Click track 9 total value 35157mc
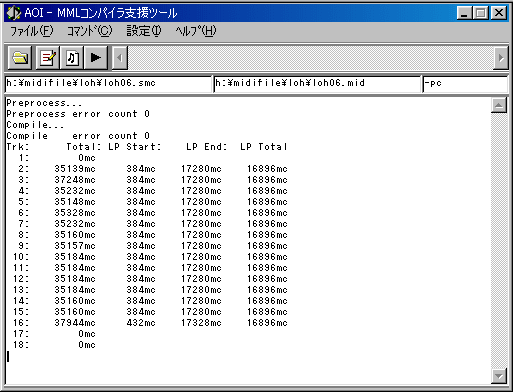 click(x=75, y=246)
